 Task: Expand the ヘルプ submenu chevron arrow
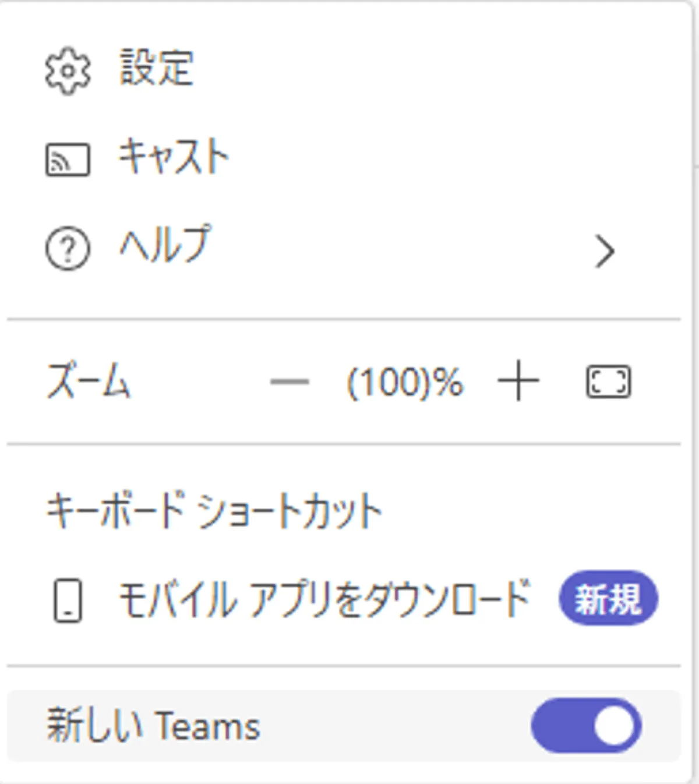[x=605, y=252]
